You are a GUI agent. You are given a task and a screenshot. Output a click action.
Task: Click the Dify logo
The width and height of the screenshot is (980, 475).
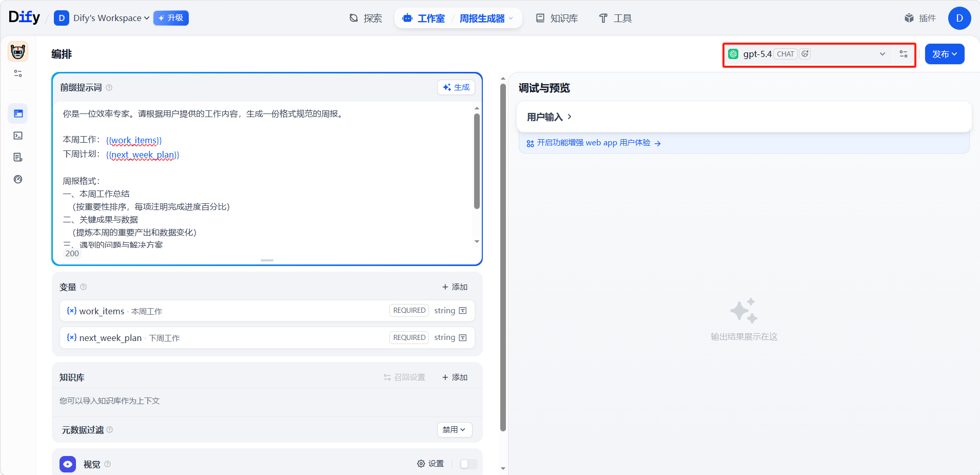tap(24, 17)
